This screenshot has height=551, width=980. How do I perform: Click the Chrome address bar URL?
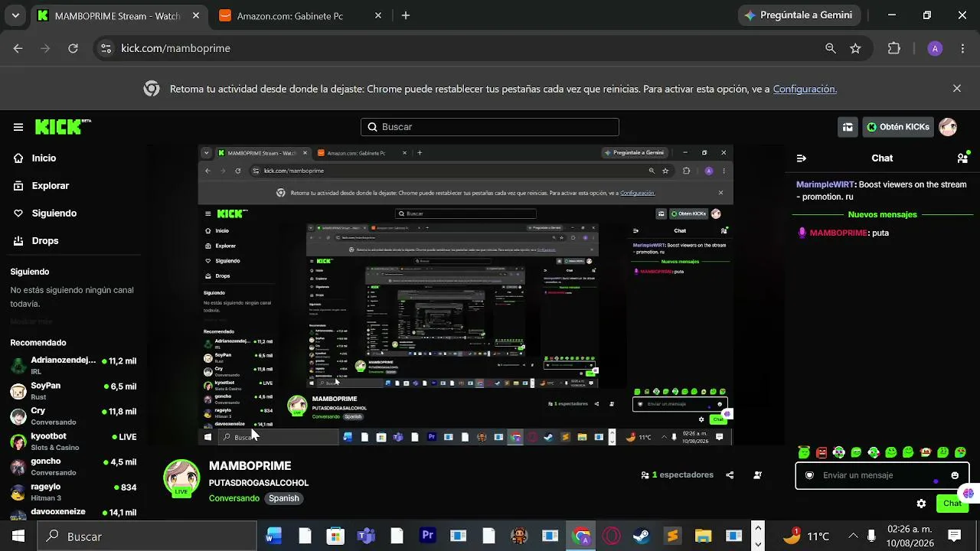coord(176,48)
